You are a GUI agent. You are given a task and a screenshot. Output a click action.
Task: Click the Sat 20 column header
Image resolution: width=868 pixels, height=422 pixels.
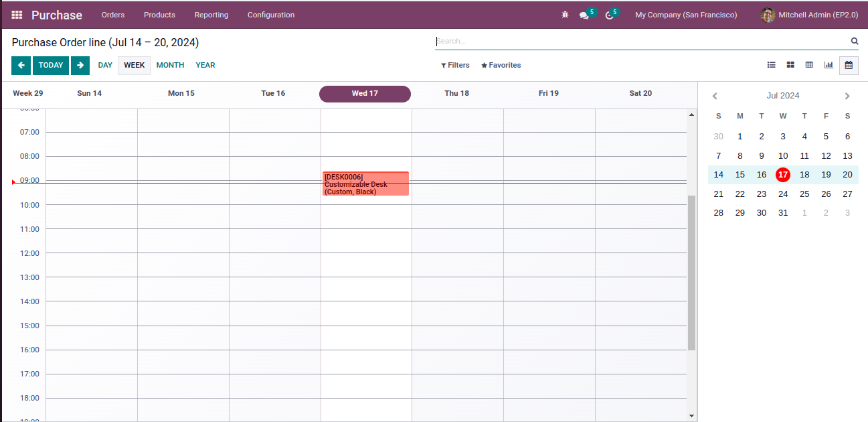(x=640, y=94)
